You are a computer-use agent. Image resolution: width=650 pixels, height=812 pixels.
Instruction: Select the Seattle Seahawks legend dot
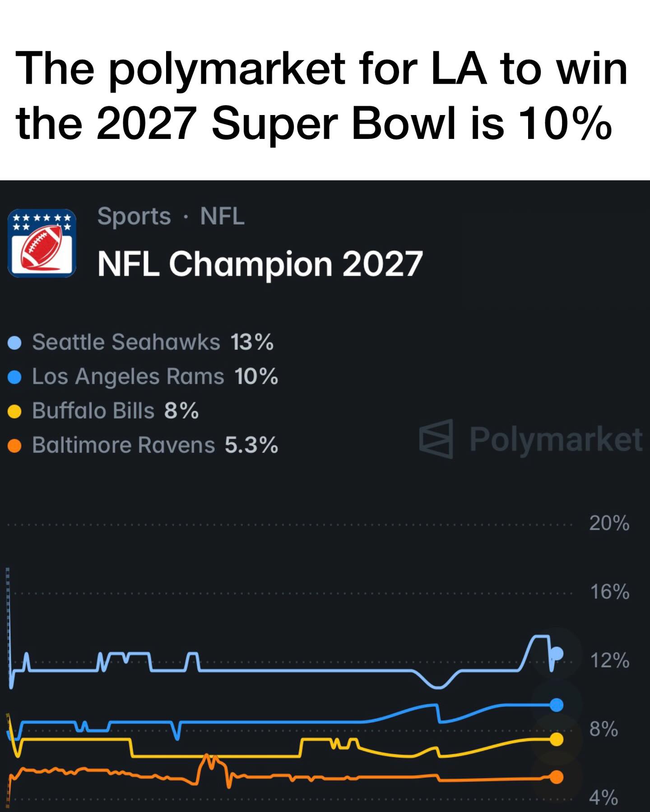[x=15, y=343]
